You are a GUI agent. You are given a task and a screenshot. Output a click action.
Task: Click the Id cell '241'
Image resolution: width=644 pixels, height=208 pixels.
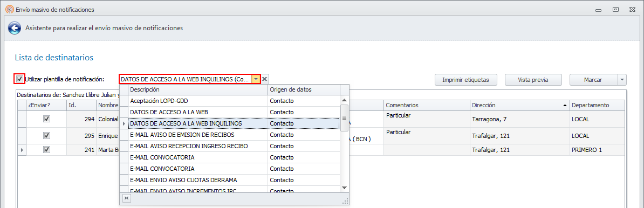[81, 150]
